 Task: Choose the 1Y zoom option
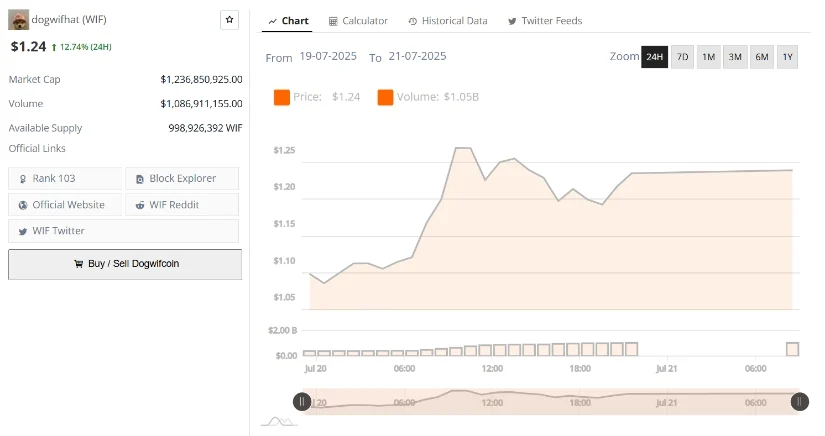(x=788, y=57)
